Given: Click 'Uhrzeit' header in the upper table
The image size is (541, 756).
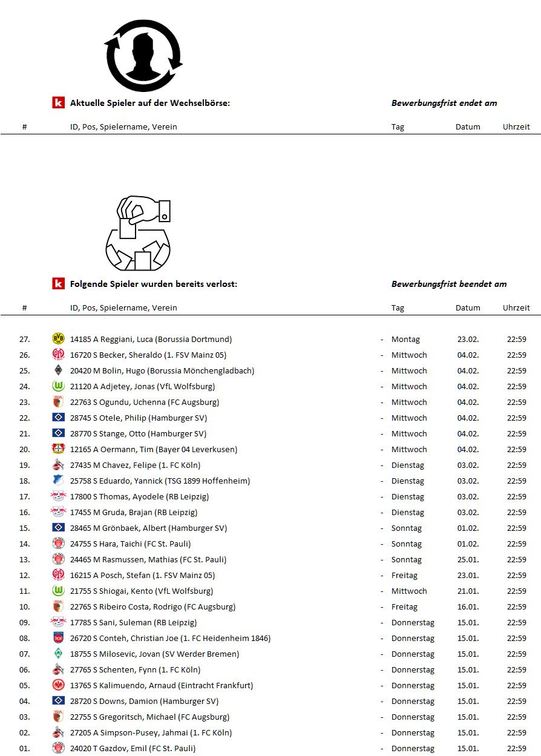Looking at the screenshot, I should 516,127.
